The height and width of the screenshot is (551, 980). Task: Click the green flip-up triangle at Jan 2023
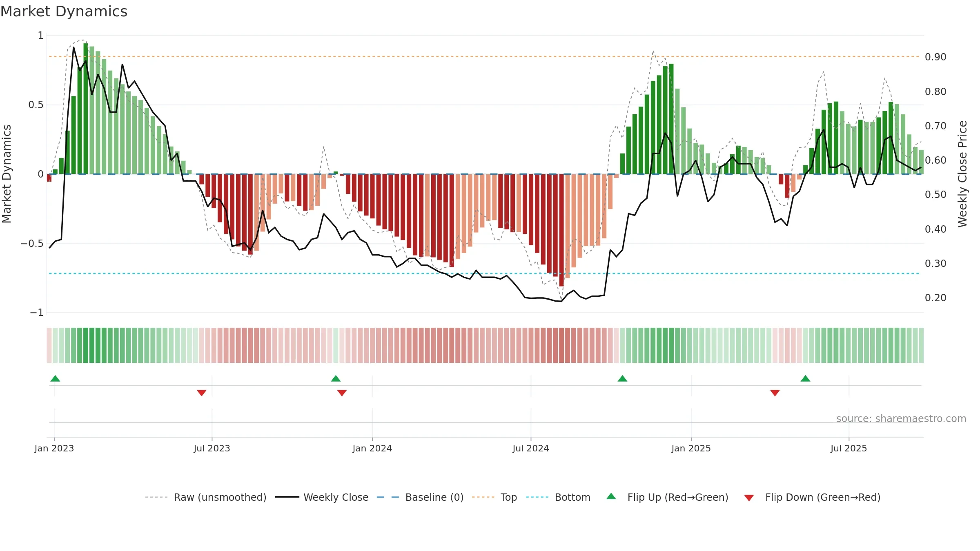tap(55, 378)
